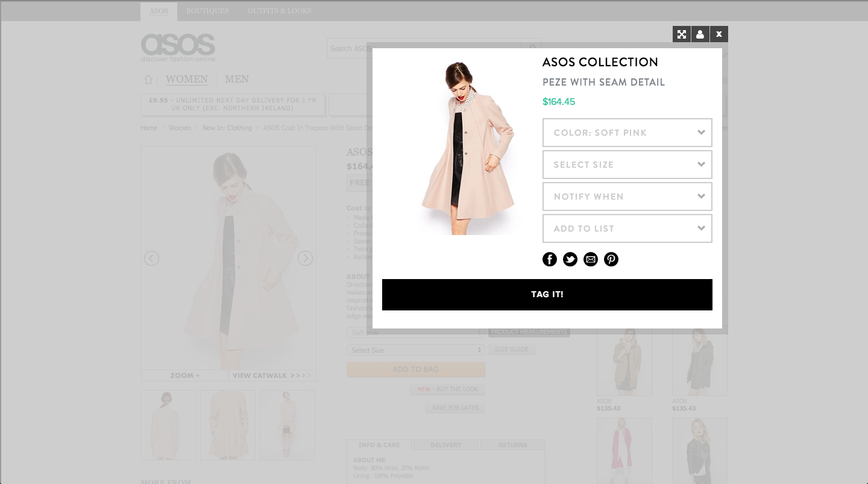The width and height of the screenshot is (868, 484).
Task: Open the Men menu
Action: click(237, 80)
